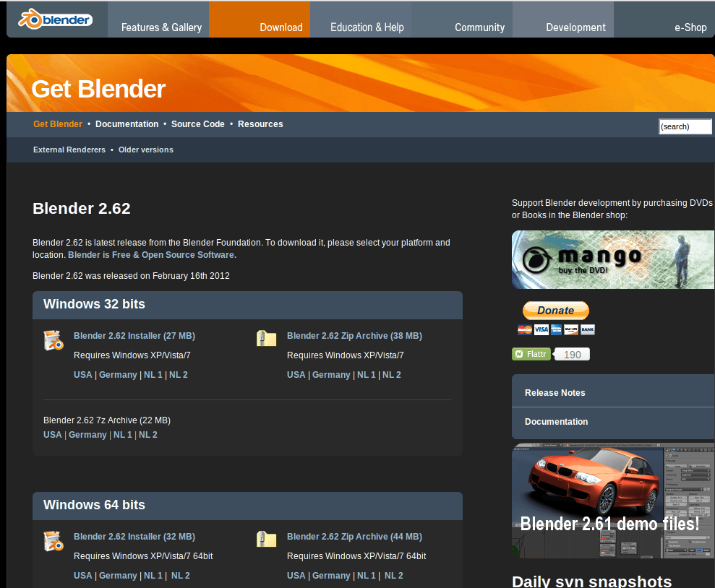Click the payment card icons below Donate
This screenshot has height=588, width=715.
point(556,329)
